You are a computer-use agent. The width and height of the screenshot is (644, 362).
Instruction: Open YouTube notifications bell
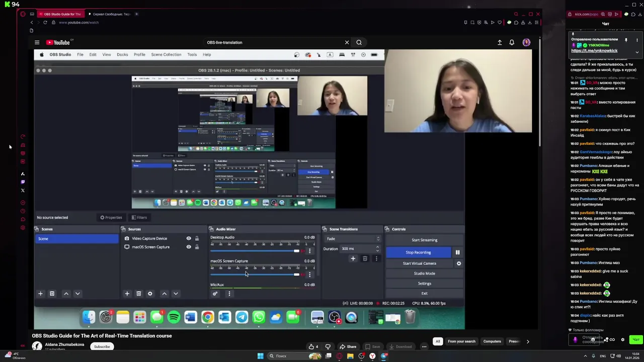(x=512, y=43)
